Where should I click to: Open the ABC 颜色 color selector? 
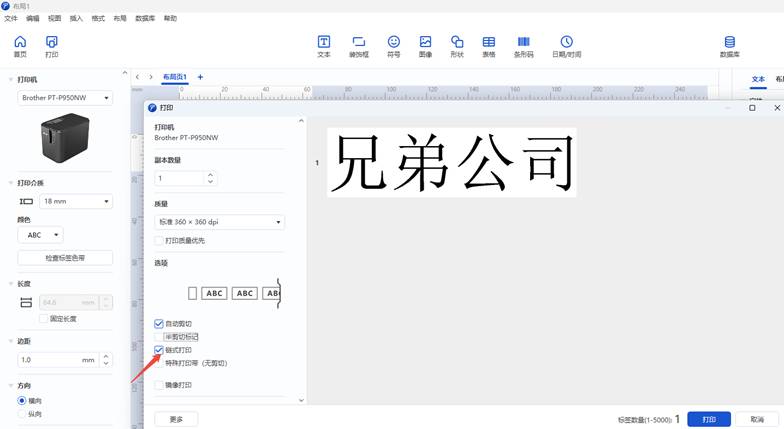[40, 235]
